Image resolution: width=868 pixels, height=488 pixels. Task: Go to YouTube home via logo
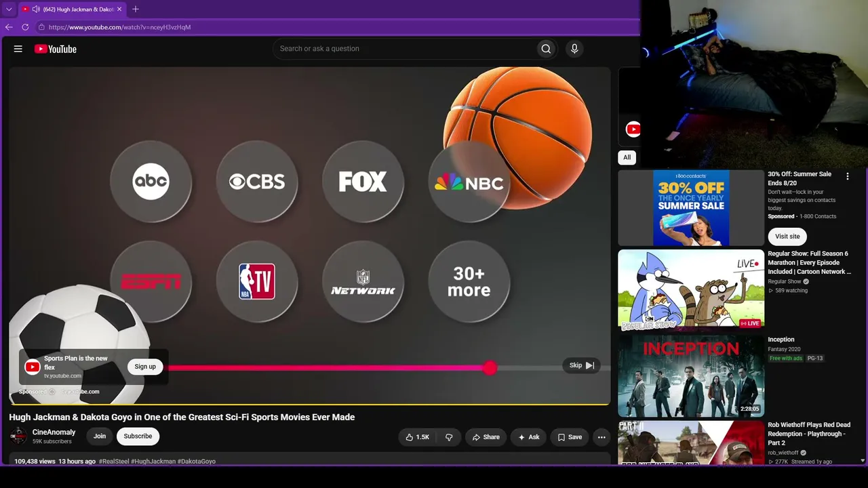click(56, 49)
